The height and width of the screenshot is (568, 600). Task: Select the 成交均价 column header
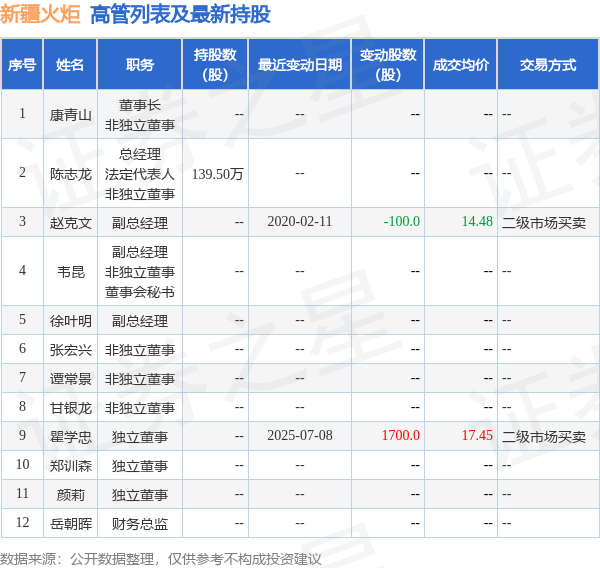point(461,65)
